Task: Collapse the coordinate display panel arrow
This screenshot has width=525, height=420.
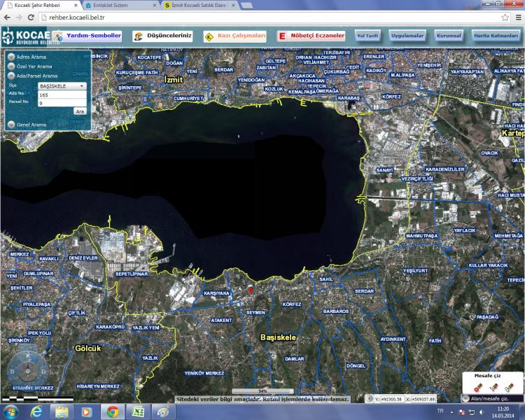Action: tap(369, 398)
